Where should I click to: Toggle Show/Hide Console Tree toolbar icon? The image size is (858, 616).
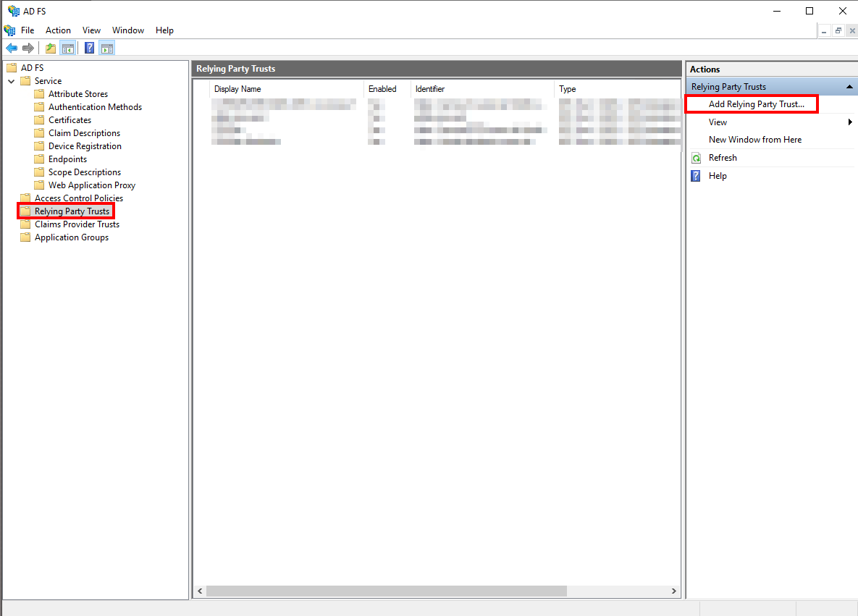tap(67, 48)
